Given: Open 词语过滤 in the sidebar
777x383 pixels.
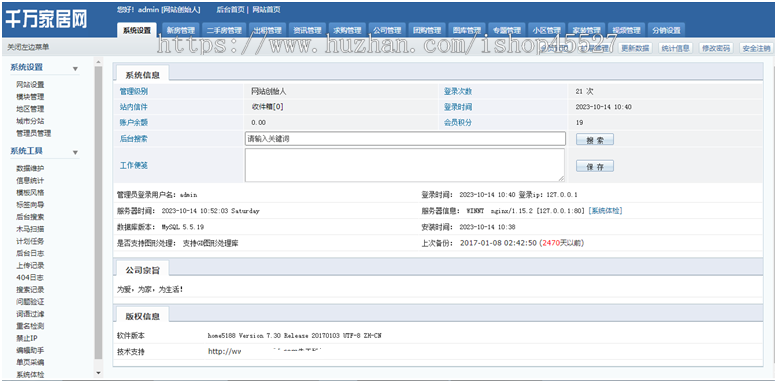Looking at the screenshot, I should (x=30, y=314).
